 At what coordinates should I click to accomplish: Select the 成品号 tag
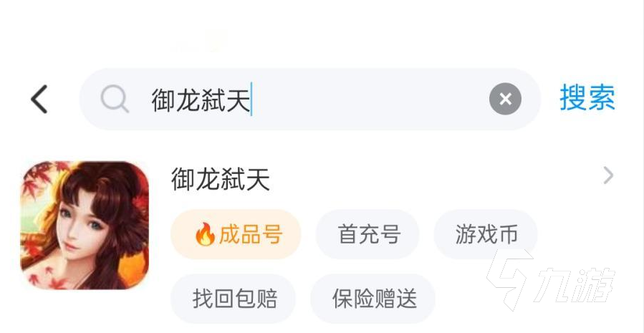(236, 234)
